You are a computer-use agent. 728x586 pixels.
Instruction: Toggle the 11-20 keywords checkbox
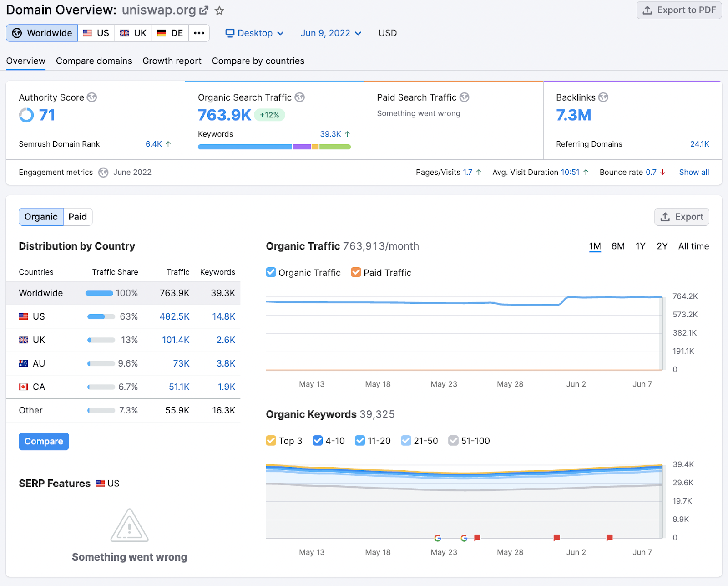click(x=360, y=441)
